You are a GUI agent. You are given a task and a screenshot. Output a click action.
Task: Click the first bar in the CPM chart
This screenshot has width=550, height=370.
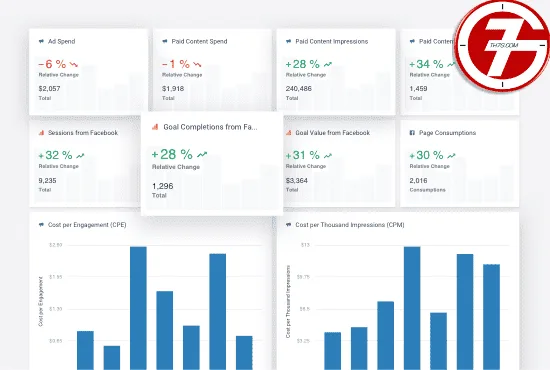click(333, 351)
